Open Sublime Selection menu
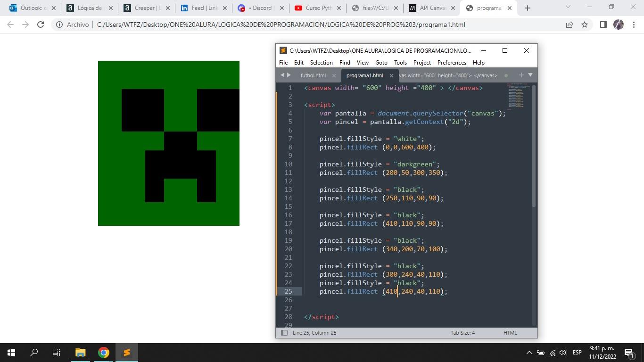644x362 pixels. pyautogui.click(x=322, y=62)
